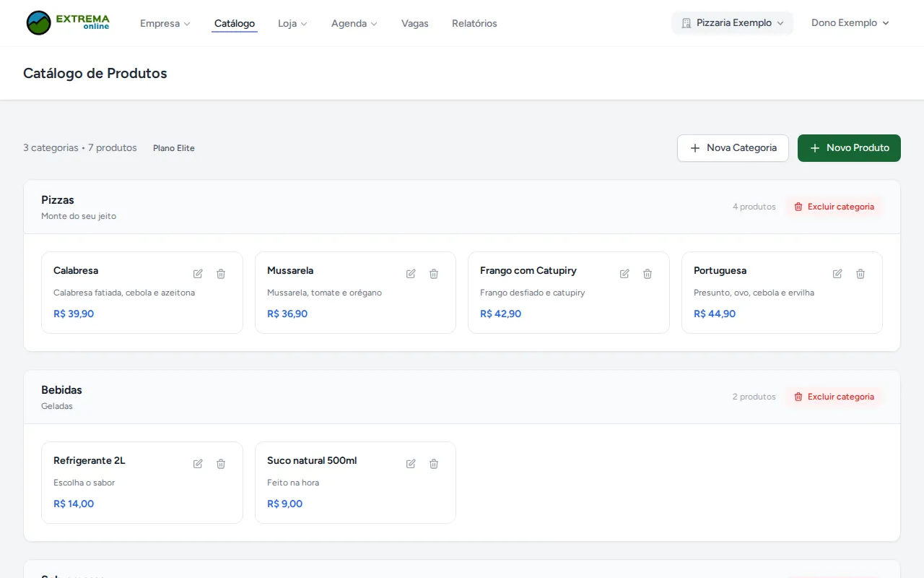Trash the Suco natural 500ml item
Image resolution: width=924 pixels, height=578 pixels.
click(434, 464)
